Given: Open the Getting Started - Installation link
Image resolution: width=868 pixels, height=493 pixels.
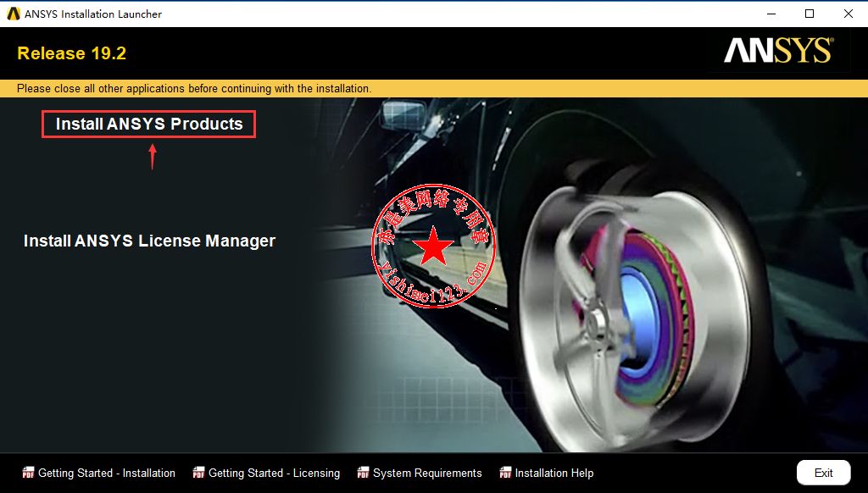Looking at the screenshot, I should click(107, 473).
